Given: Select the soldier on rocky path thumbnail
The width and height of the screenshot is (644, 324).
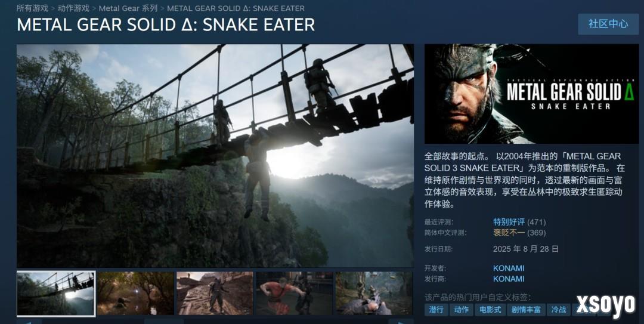Looking at the screenshot, I should pyautogui.click(x=215, y=294).
